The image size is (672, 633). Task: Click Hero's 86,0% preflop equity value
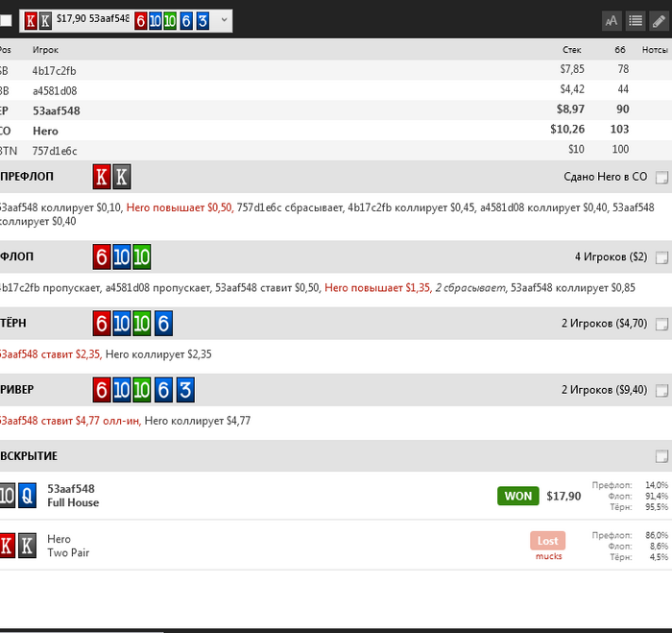[657, 535]
